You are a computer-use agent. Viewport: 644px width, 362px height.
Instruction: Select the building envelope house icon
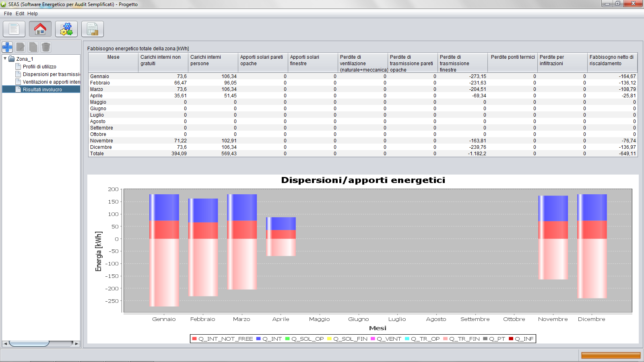(40, 29)
